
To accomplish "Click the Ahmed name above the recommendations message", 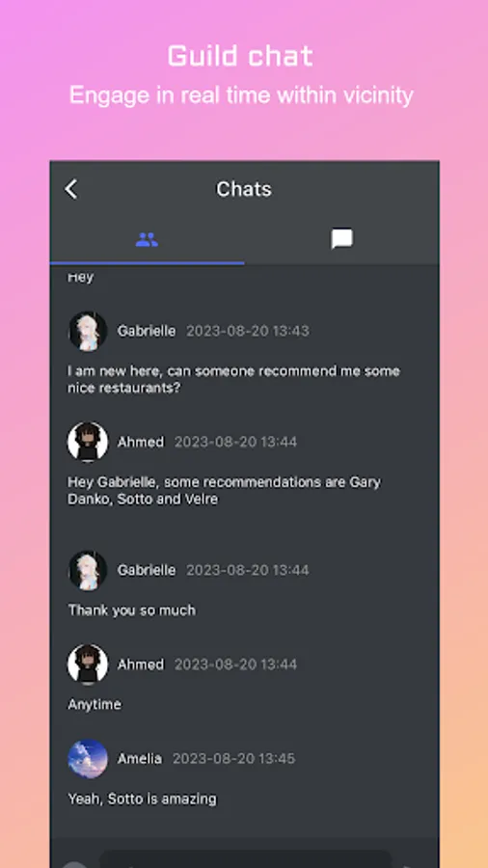I will (141, 442).
